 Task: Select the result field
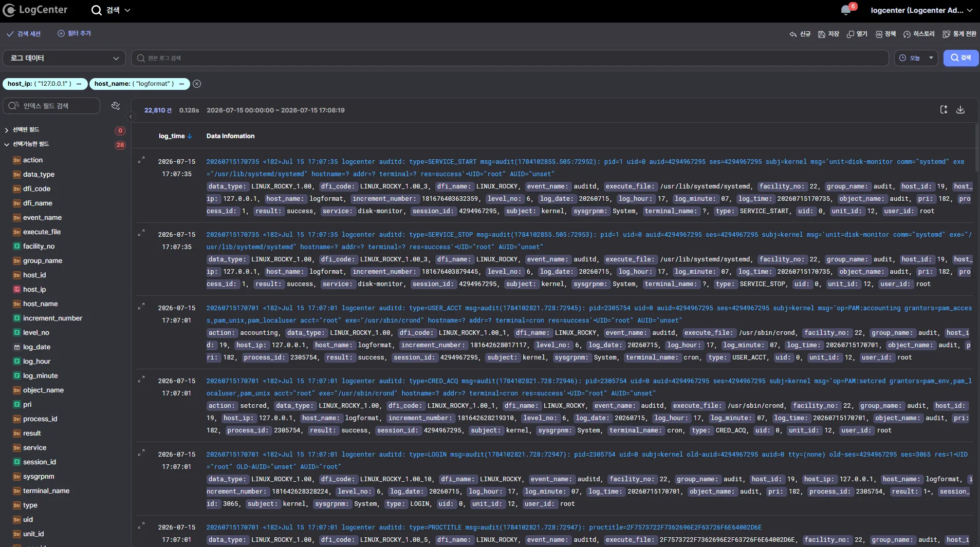tap(32, 433)
